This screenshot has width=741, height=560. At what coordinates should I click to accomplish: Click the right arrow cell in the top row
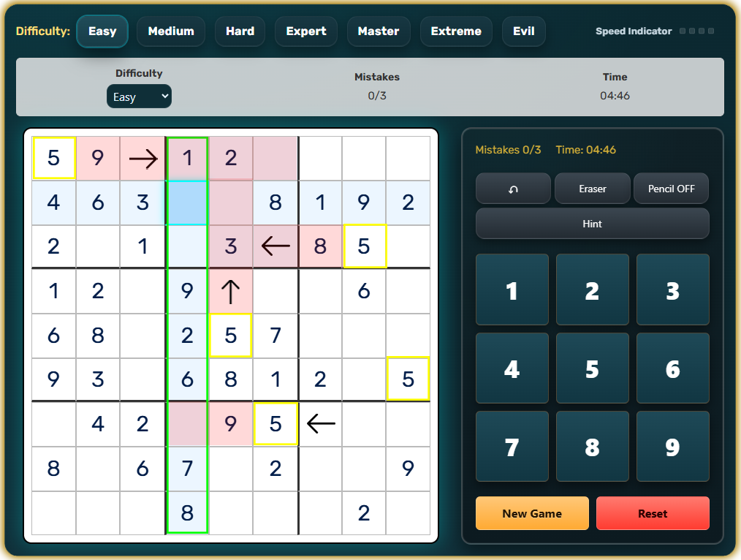click(x=142, y=158)
